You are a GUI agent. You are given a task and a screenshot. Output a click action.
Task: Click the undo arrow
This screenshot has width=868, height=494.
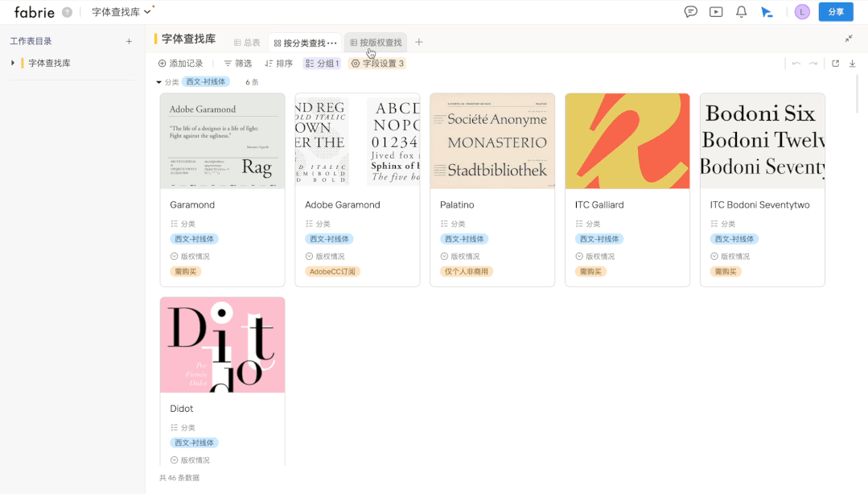click(796, 64)
